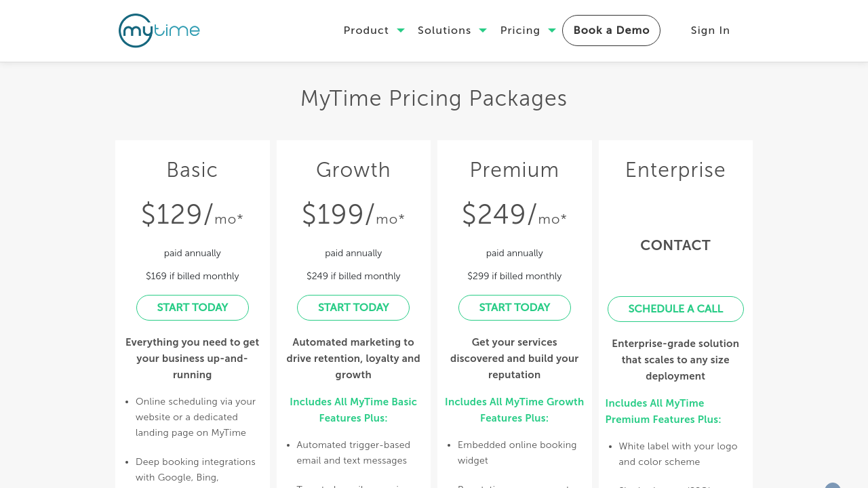The height and width of the screenshot is (488, 868).
Task: Open the Pricing menu item
Action: [520, 30]
